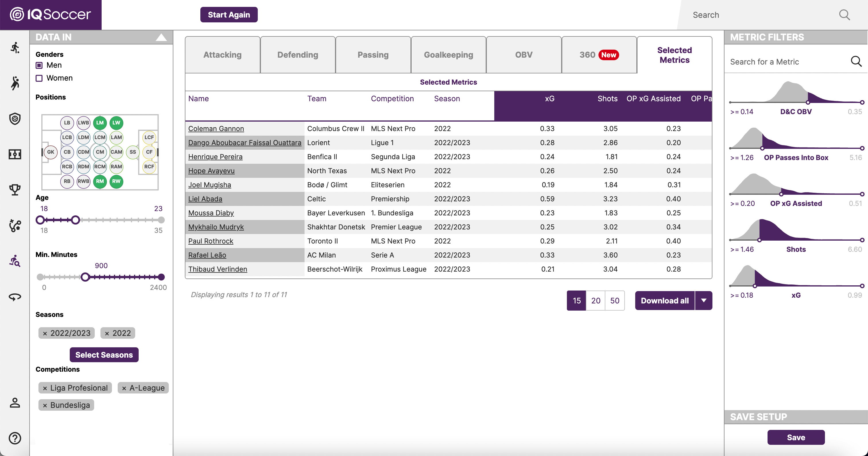Open the 360 New tab
Screen dimensions: 868x456
(599, 54)
